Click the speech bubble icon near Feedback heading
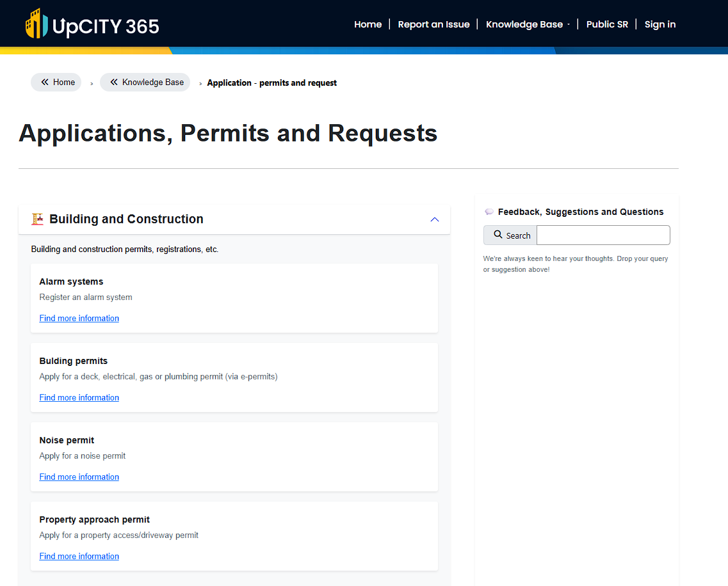The width and height of the screenshot is (728, 586). [489, 211]
